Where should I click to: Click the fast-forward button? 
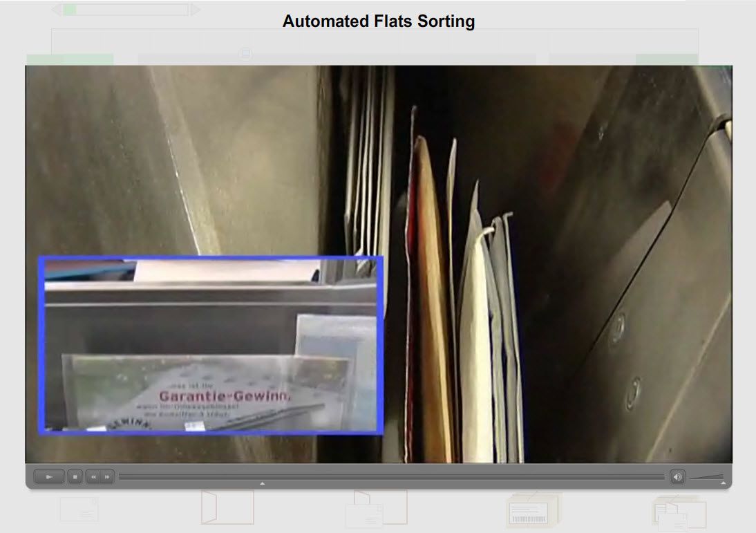click(x=107, y=477)
